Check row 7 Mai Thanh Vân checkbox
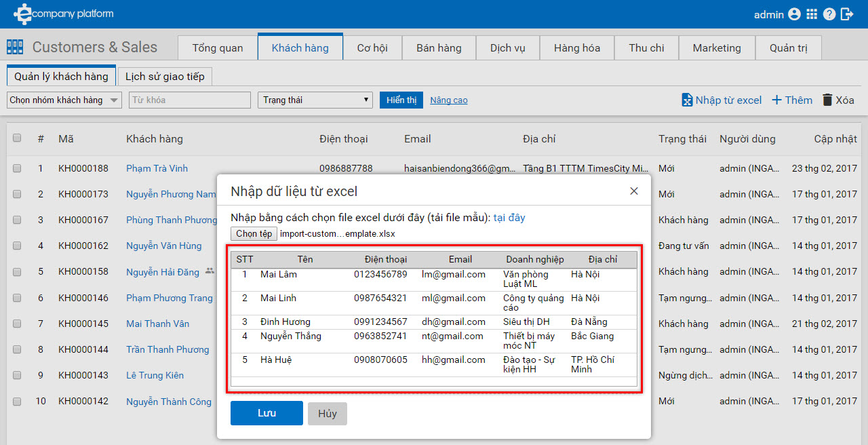The image size is (868, 445). (17, 324)
